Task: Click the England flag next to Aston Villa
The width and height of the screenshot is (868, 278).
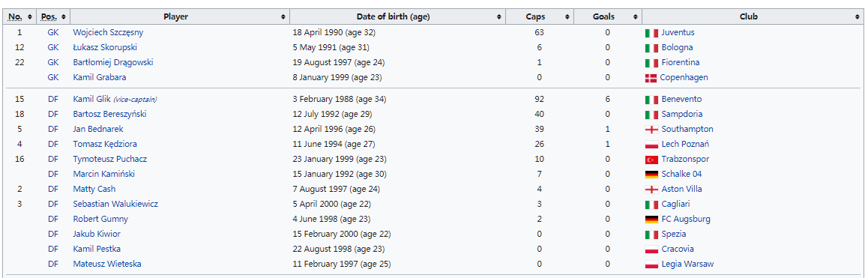Action: click(x=651, y=190)
